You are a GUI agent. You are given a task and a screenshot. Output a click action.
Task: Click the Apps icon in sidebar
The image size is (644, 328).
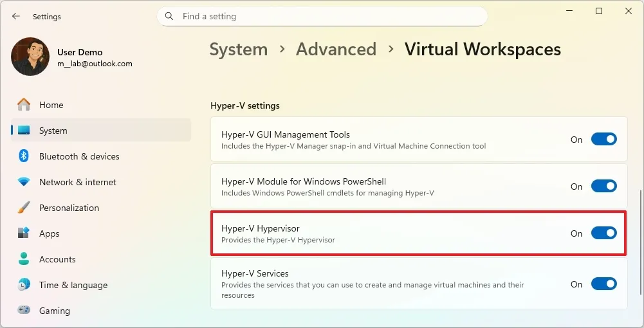pos(24,233)
